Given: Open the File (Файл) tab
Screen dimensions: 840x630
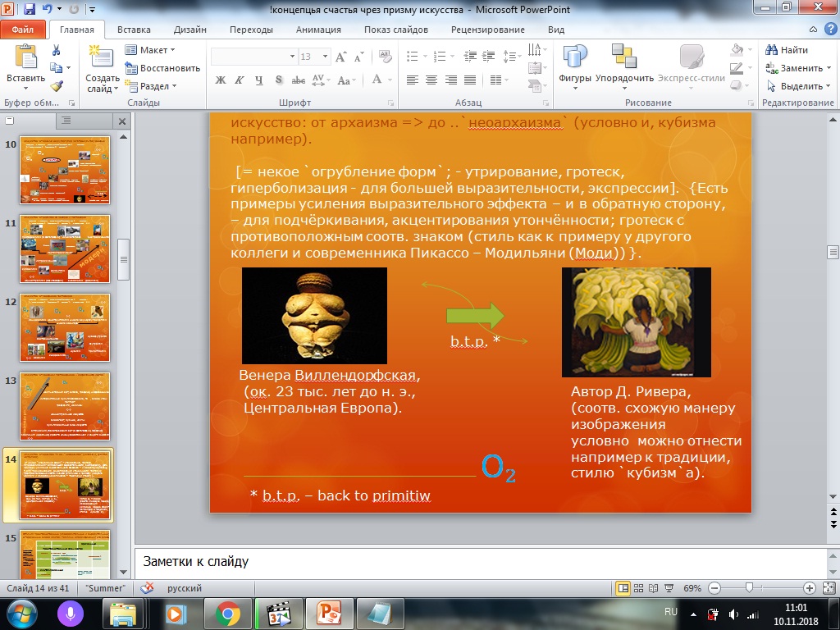Looking at the screenshot, I should point(22,30).
